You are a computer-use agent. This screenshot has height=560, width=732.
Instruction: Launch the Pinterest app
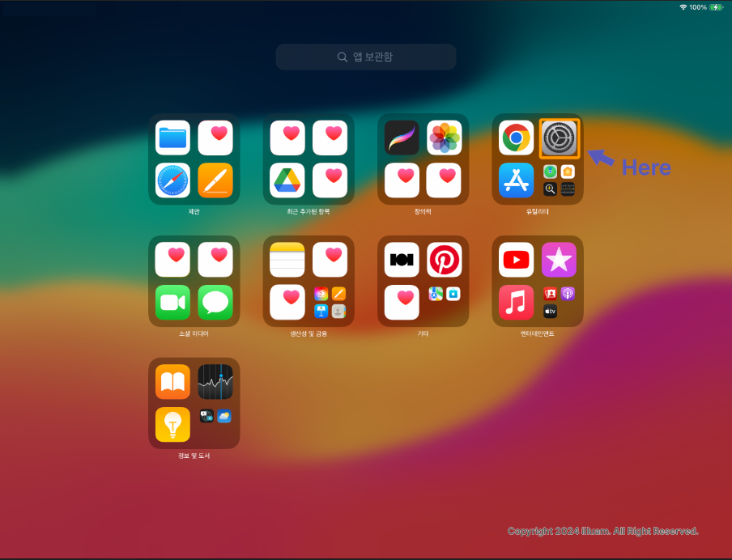pyautogui.click(x=445, y=260)
